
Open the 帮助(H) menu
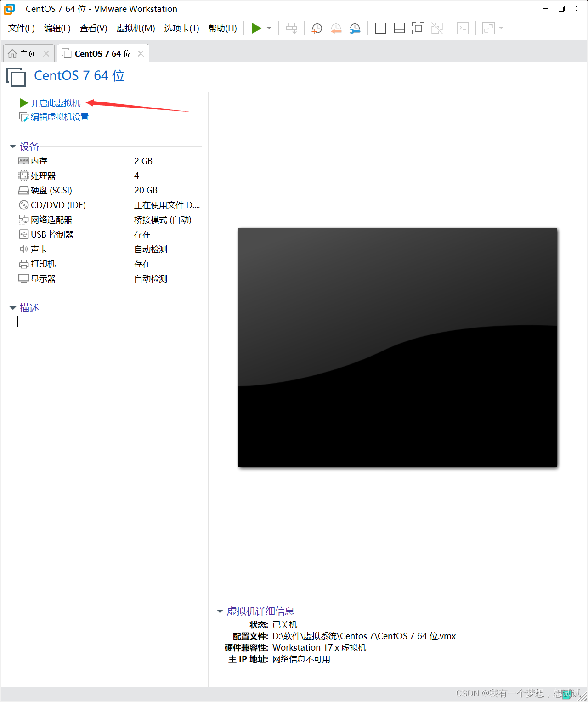222,28
